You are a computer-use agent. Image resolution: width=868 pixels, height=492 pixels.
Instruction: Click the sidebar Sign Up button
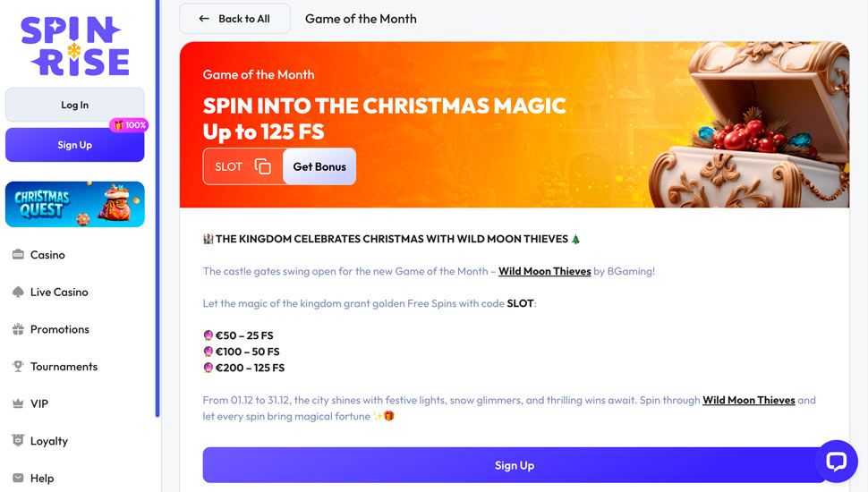75,145
